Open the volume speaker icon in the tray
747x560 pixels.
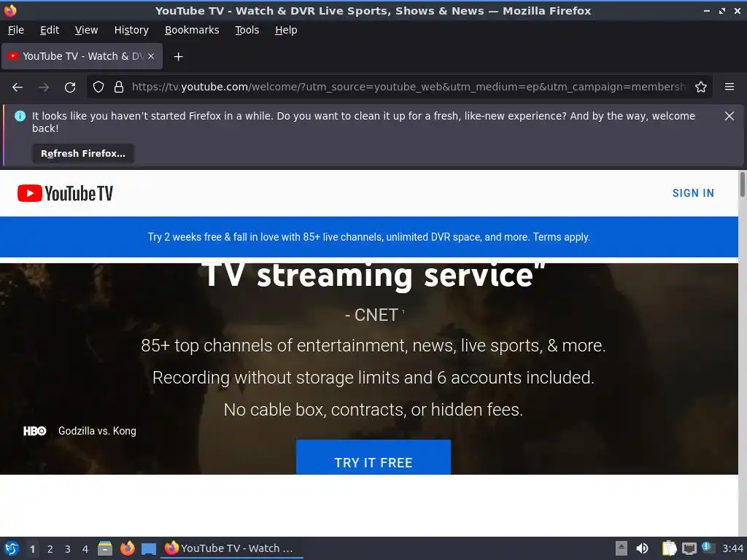pos(642,548)
